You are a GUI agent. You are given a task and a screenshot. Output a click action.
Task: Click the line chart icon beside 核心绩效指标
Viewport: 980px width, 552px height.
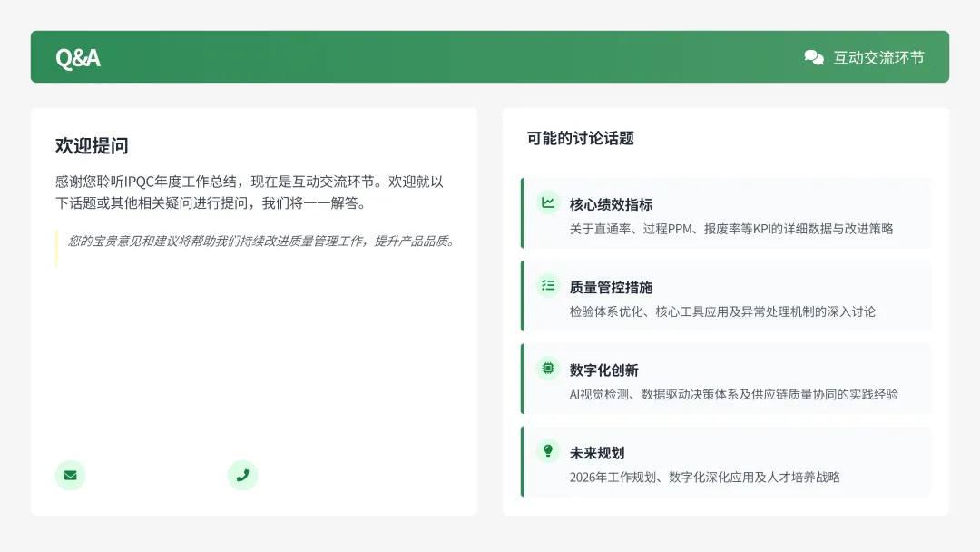pos(548,202)
